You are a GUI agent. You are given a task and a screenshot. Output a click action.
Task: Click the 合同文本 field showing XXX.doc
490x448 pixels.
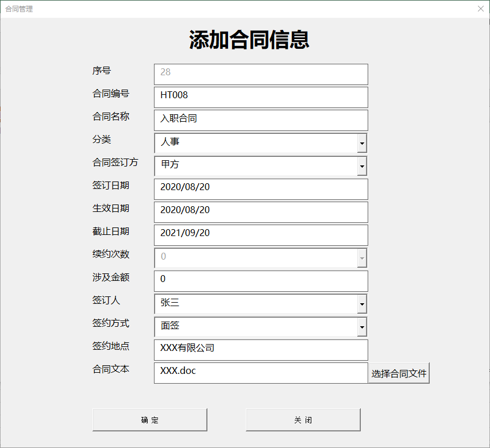[261, 373]
